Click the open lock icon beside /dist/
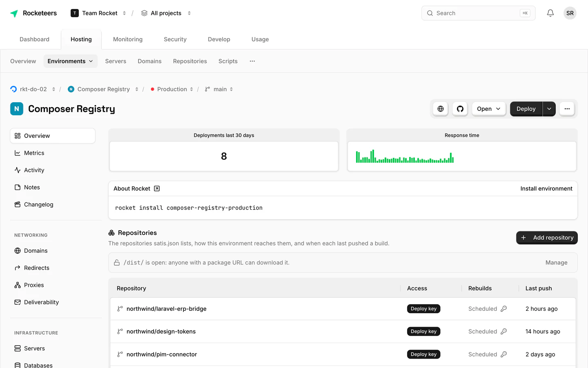 pyautogui.click(x=117, y=263)
